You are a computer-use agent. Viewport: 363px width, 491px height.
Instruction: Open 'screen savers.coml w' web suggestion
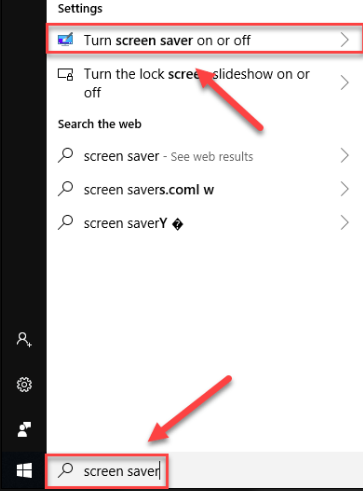(204, 189)
